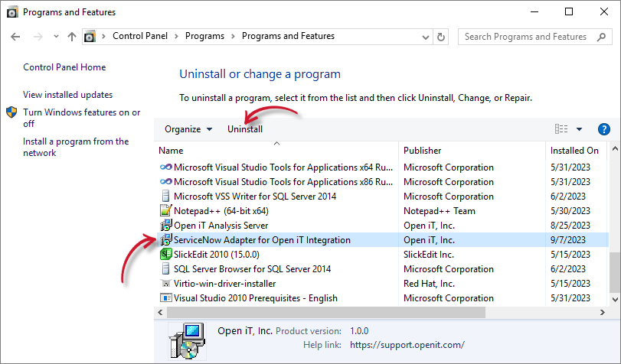621x364 pixels.
Task: Click the SQL Server Browser program icon
Action: click(166, 269)
